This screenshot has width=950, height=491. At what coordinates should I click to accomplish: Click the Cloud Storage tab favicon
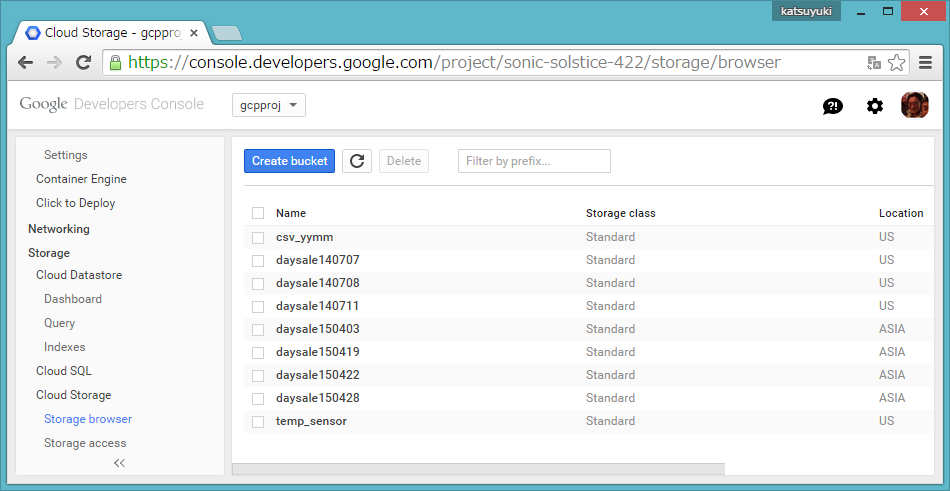(x=33, y=33)
